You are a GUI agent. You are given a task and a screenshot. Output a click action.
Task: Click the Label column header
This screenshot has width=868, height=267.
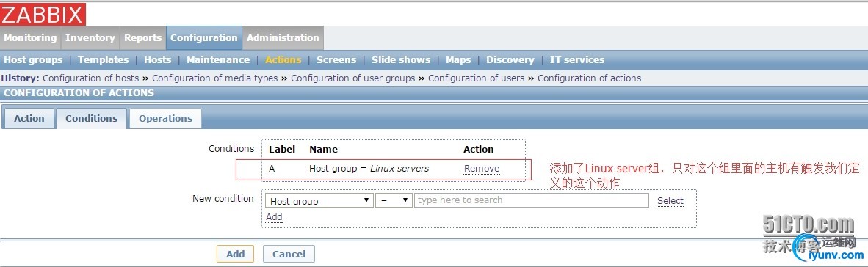pos(282,149)
